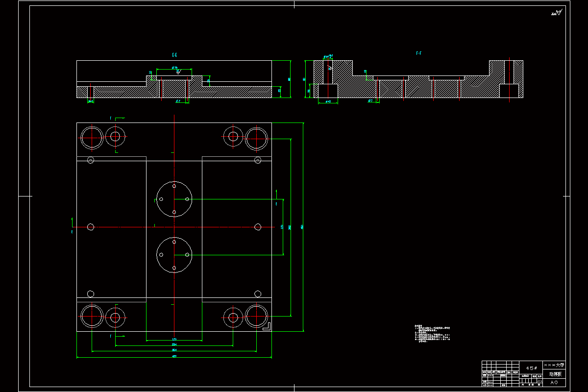Image resolution: width=588 pixels, height=392 pixels.
Task: Pick the bottom-right large guide pillar hole
Action: pyautogui.click(x=257, y=316)
